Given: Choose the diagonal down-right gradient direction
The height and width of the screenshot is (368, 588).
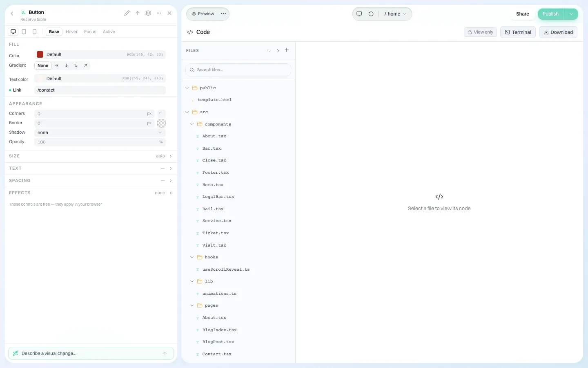Looking at the screenshot, I should [76, 65].
